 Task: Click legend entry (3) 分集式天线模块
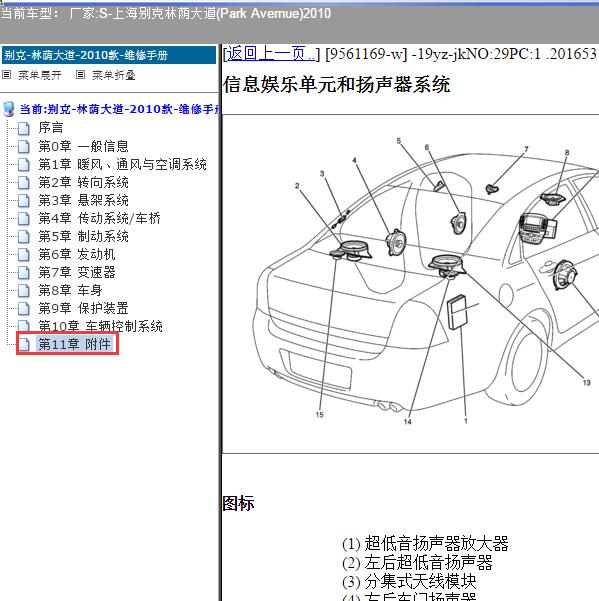coord(409,581)
